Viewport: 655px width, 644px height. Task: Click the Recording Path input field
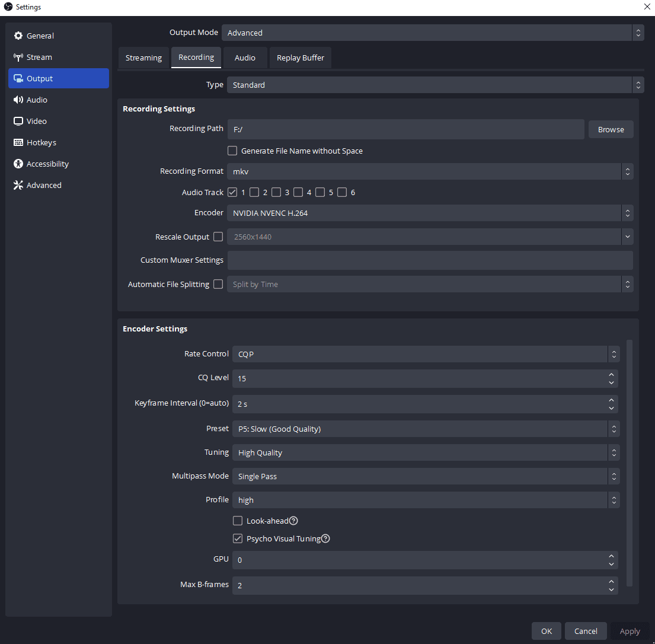(405, 129)
